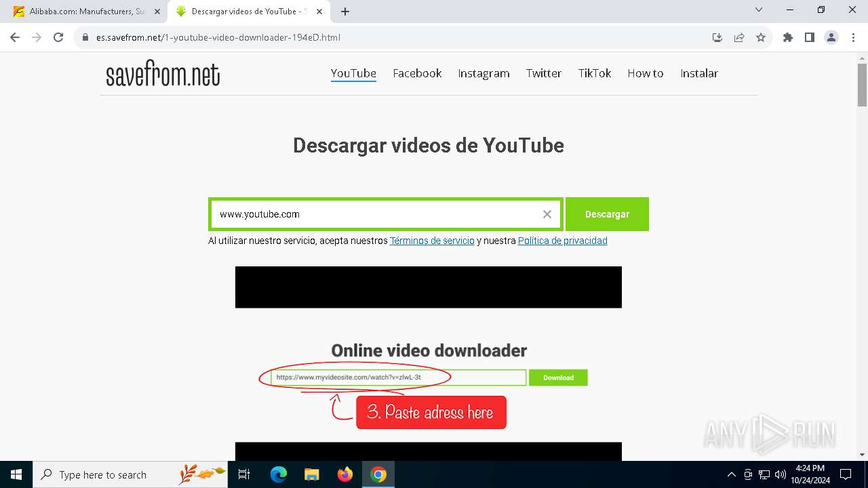Open the How to navigation item
868x488 pixels.
pos(646,73)
